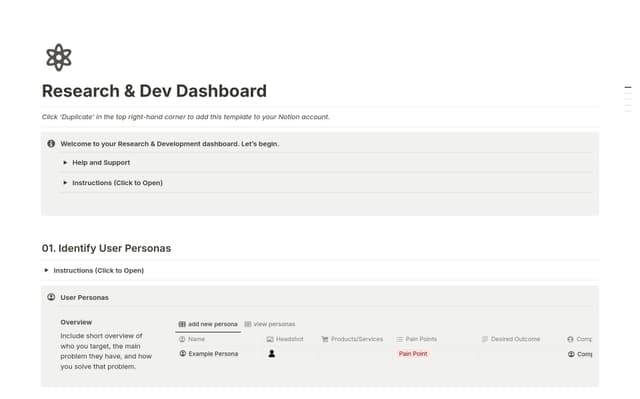Click the overview description paragraph
This screenshot has width=640, height=399.
click(x=106, y=351)
